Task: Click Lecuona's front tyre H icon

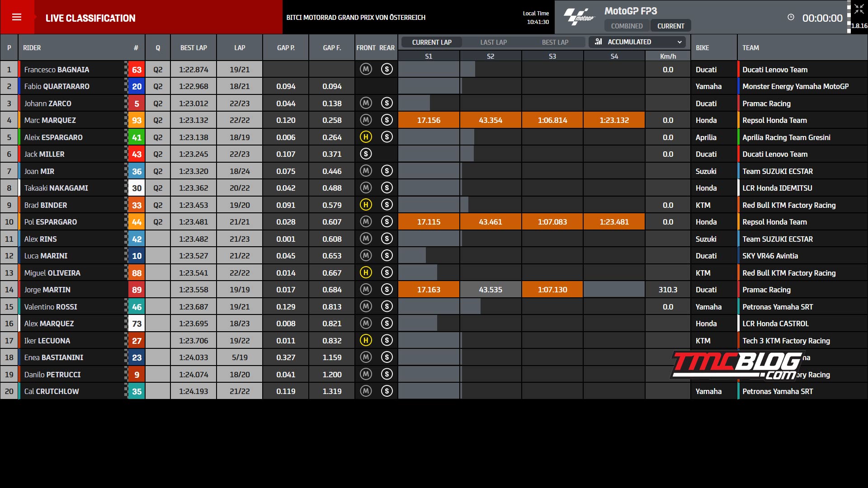Action: point(366,340)
